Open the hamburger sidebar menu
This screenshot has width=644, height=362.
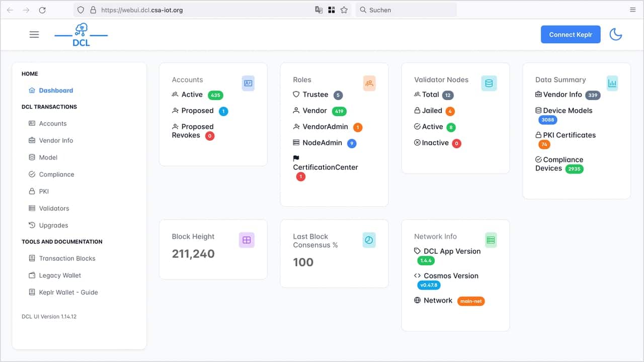34,35
